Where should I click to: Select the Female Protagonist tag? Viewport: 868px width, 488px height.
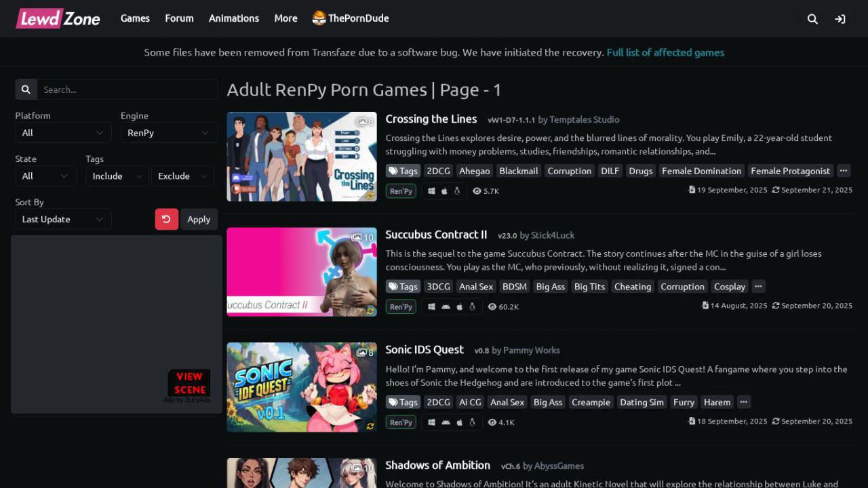tap(790, 171)
